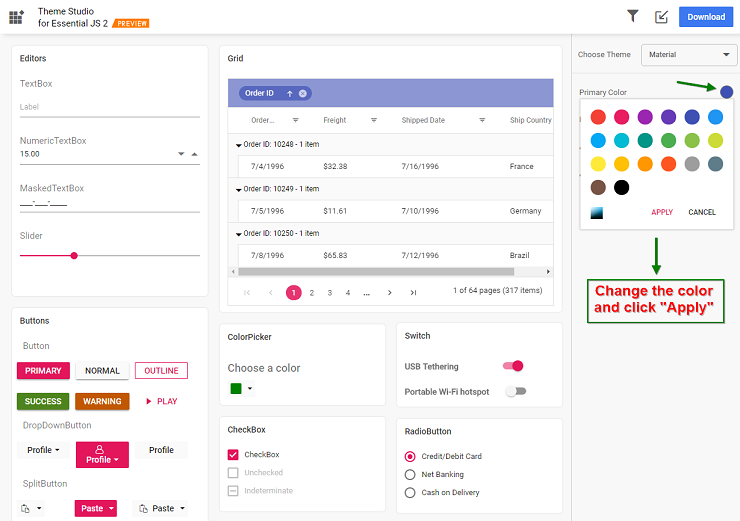Screen dimensions: 740x521
Task: Toggle the Indeterminate checkbox
Action: 233,491
